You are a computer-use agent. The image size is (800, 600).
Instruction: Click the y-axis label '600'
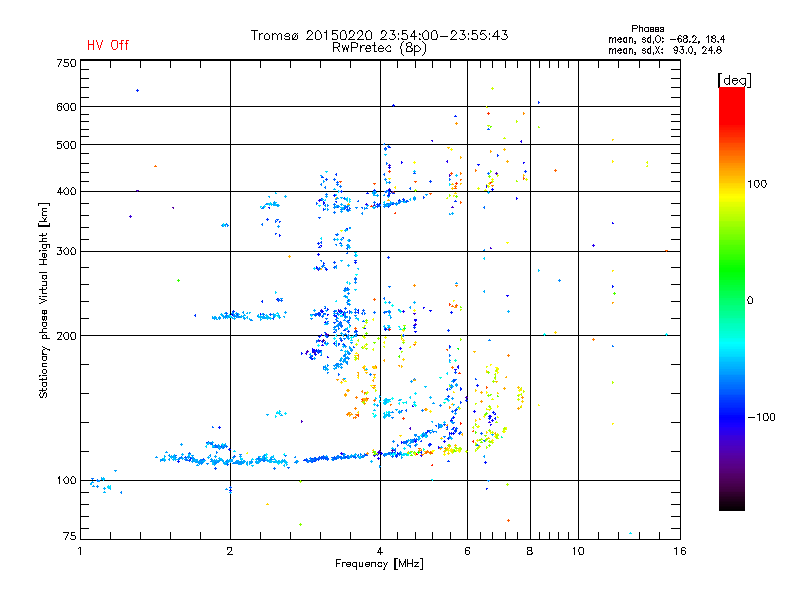[66, 107]
